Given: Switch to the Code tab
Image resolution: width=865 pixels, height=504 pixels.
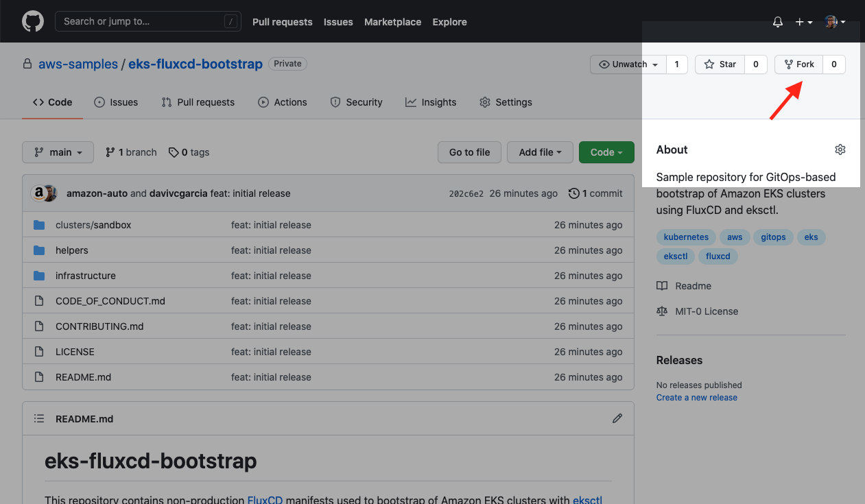Looking at the screenshot, I should 53,102.
